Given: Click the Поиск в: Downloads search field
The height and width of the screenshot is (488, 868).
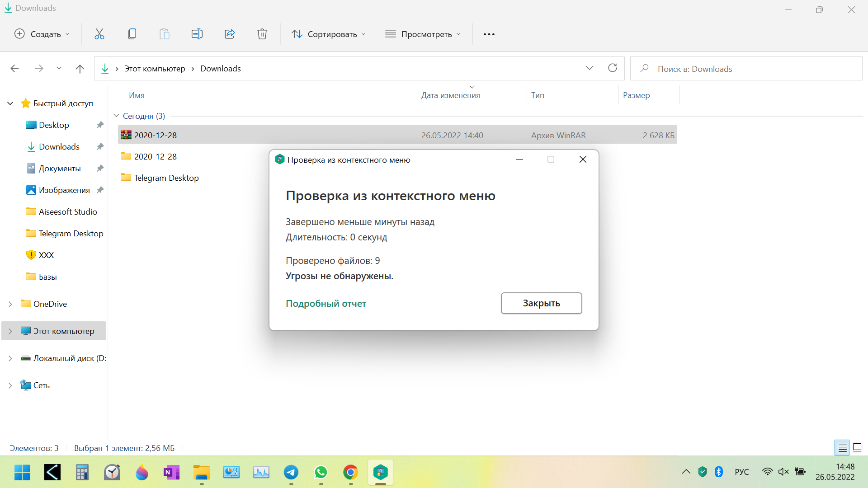Looking at the screenshot, I should tap(746, 69).
